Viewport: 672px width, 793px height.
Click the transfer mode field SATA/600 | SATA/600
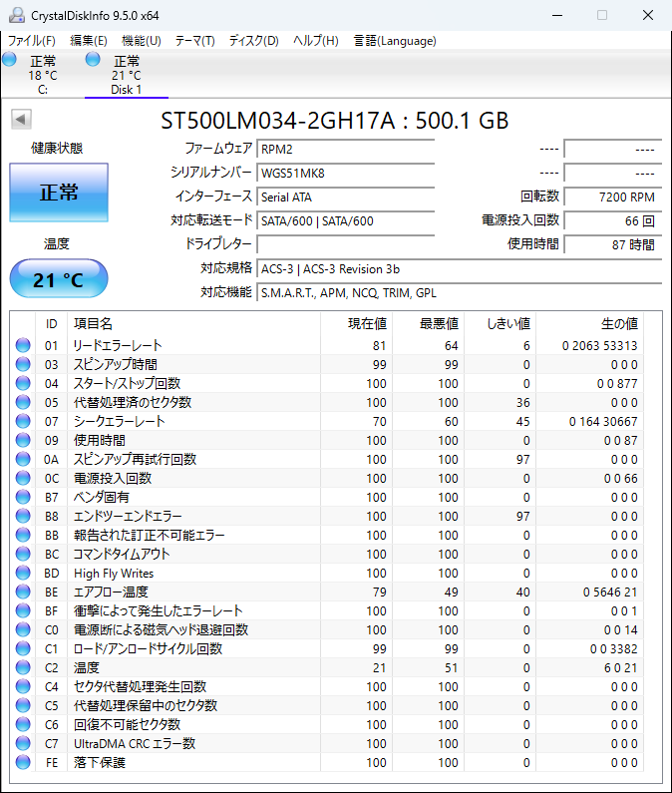pos(345,221)
